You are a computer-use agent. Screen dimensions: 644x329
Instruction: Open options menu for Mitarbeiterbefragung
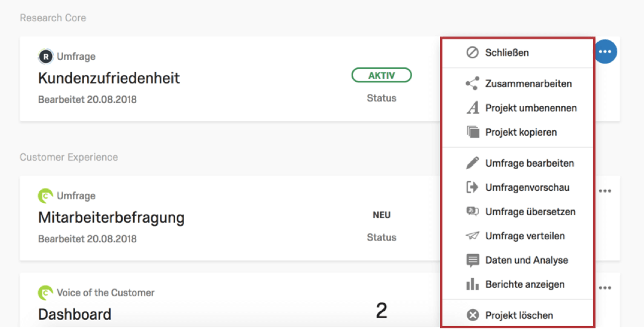click(605, 191)
